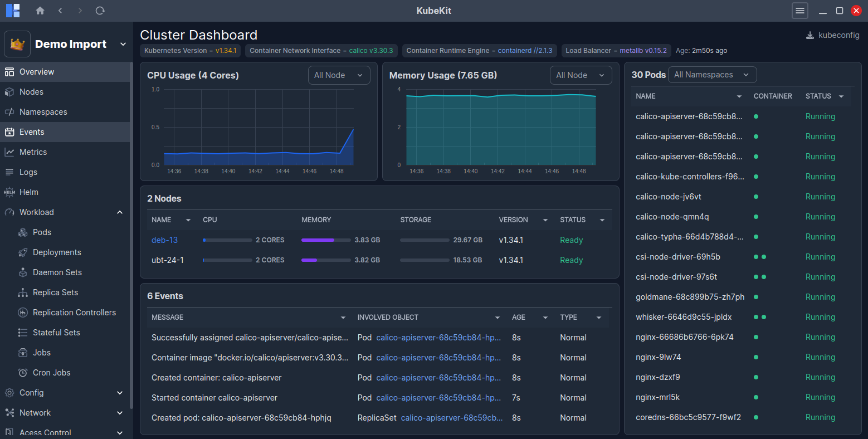Screen dimensions: 868x439
Task: Click the Replication Controllers icon
Action: click(22, 312)
